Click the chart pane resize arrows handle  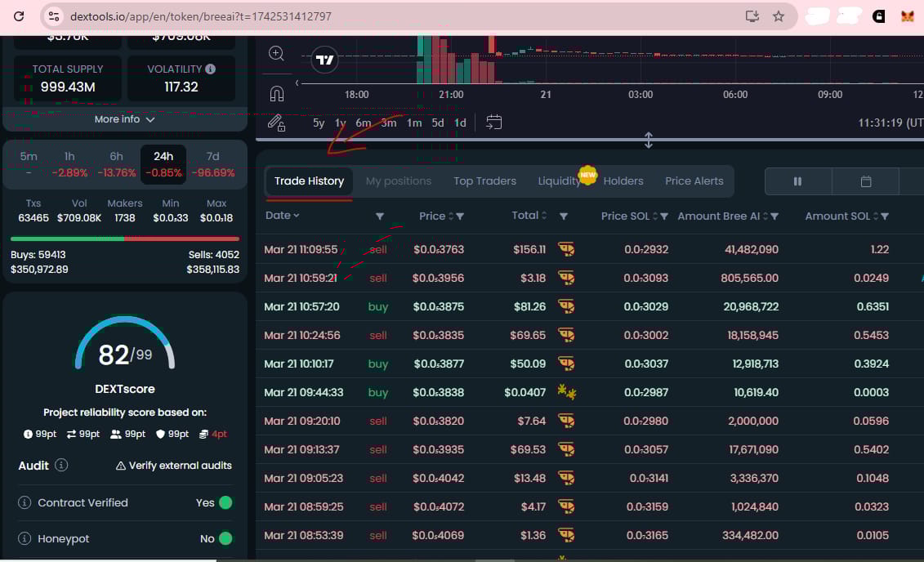point(648,140)
